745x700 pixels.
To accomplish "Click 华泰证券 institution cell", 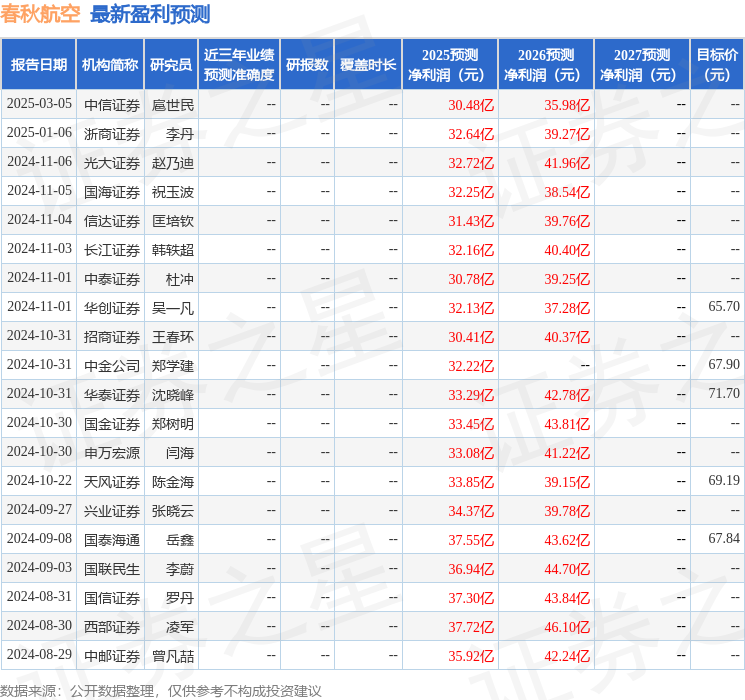I will [112, 395].
